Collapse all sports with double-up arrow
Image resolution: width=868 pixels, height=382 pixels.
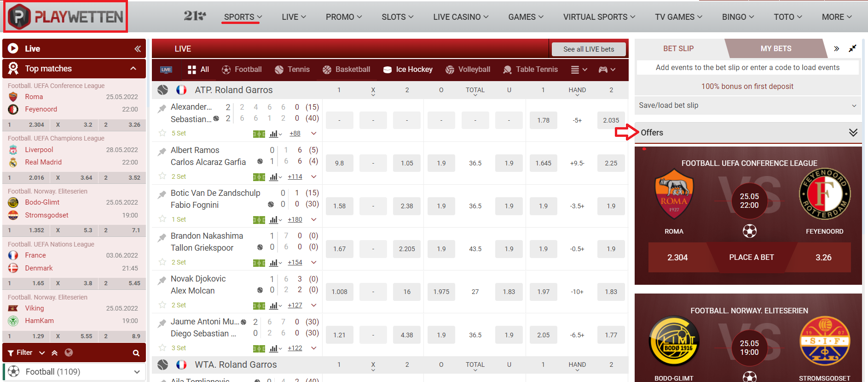tap(54, 353)
